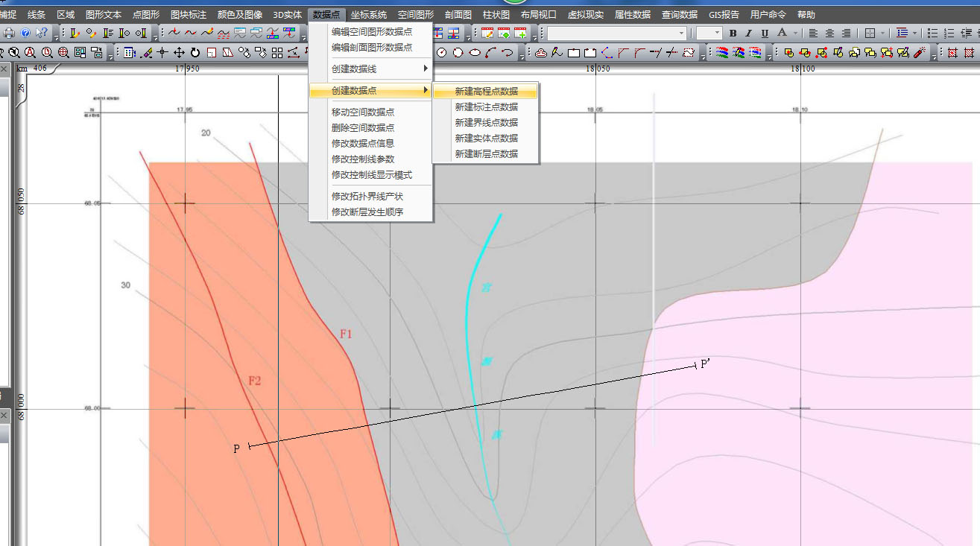
Task: Select 编辑剖面图形数据点 menu entry
Action: [371, 47]
